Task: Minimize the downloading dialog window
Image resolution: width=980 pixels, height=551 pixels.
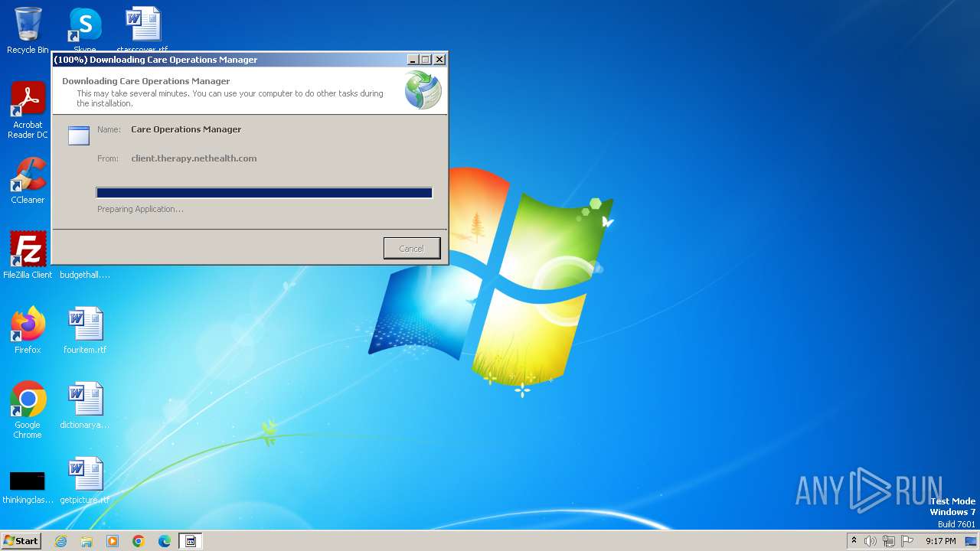Action: point(413,60)
